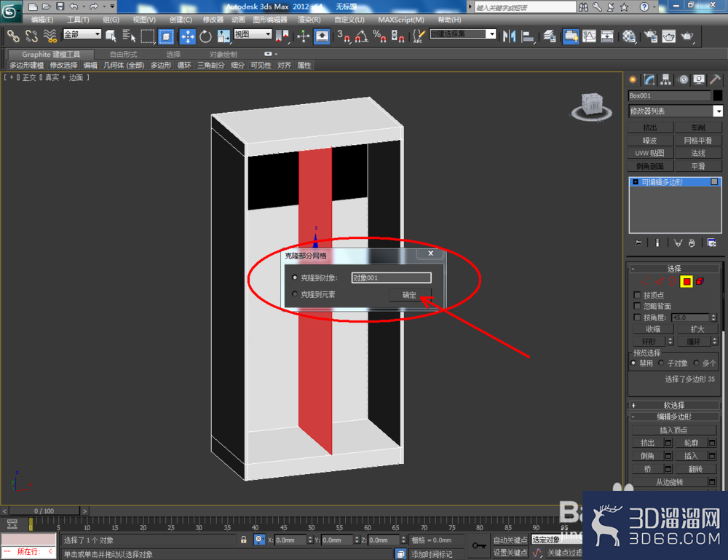Open Render Setup icon
The height and width of the screenshot is (560, 728).
(650, 36)
